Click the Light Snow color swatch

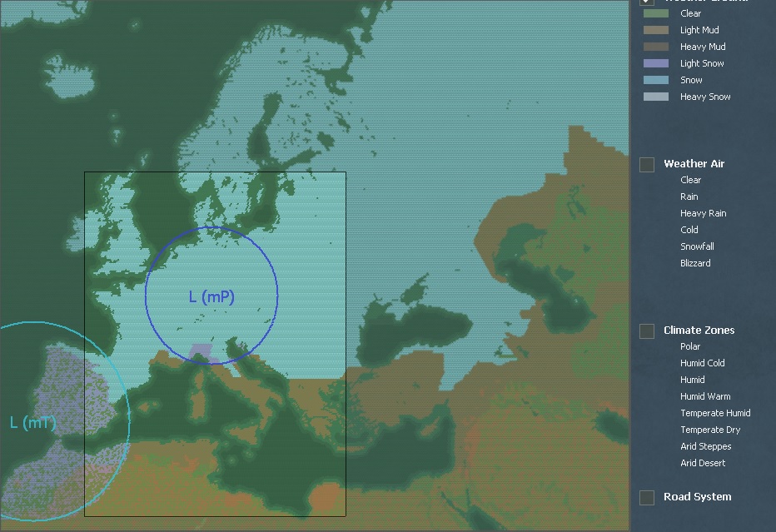pyautogui.click(x=656, y=63)
